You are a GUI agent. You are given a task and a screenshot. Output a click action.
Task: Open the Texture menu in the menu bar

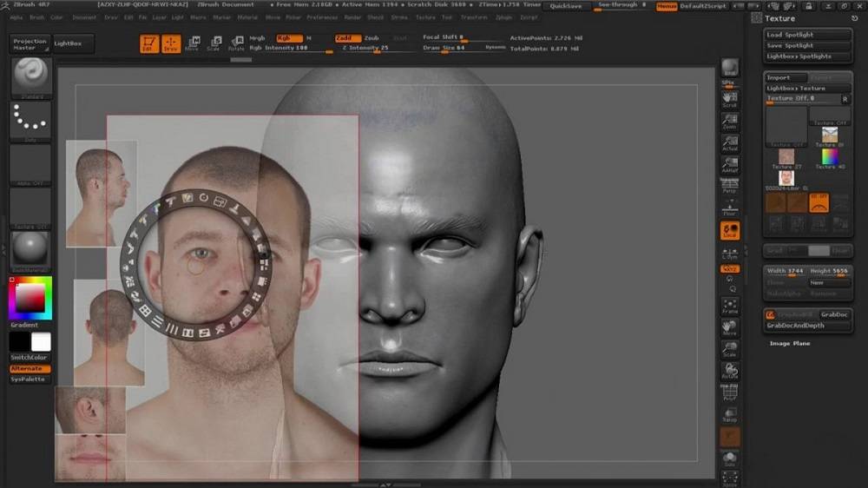pos(425,17)
